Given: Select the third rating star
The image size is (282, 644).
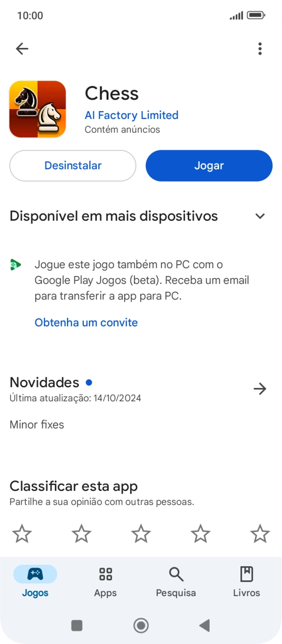Looking at the screenshot, I should 141,533.
